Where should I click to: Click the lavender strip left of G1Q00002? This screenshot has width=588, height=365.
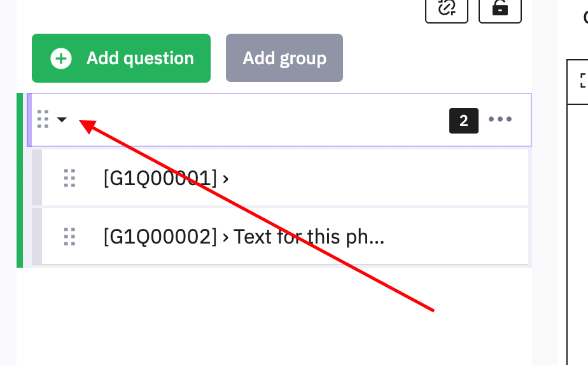click(x=37, y=237)
